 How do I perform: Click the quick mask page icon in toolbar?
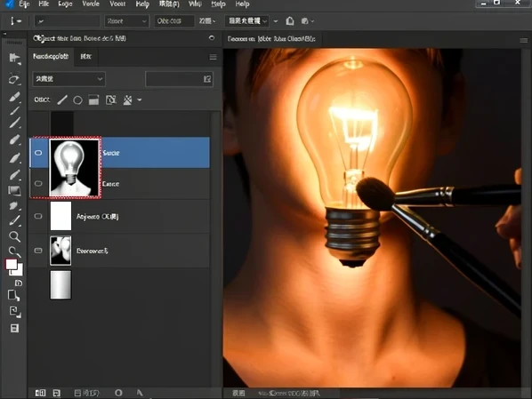point(13,296)
